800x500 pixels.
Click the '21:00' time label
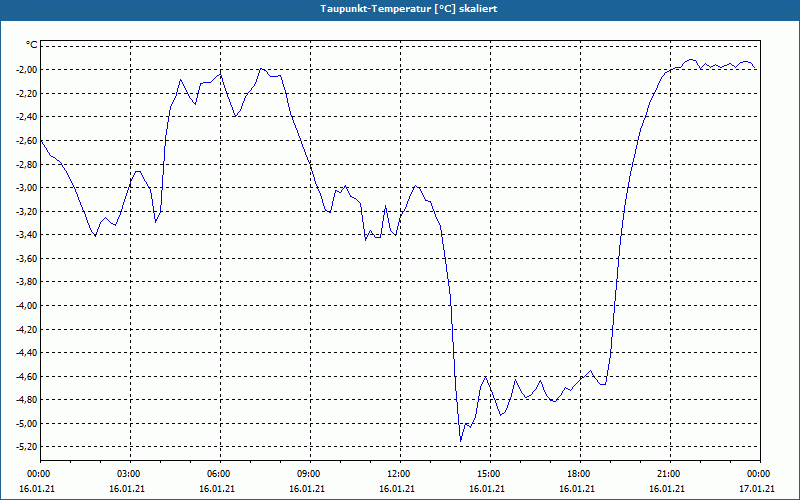[670, 474]
